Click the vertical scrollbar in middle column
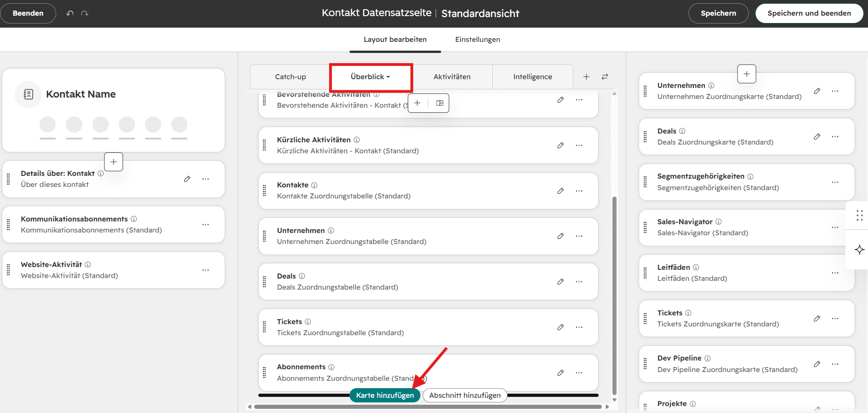Screen dimensions: 868x413 click(614, 296)
